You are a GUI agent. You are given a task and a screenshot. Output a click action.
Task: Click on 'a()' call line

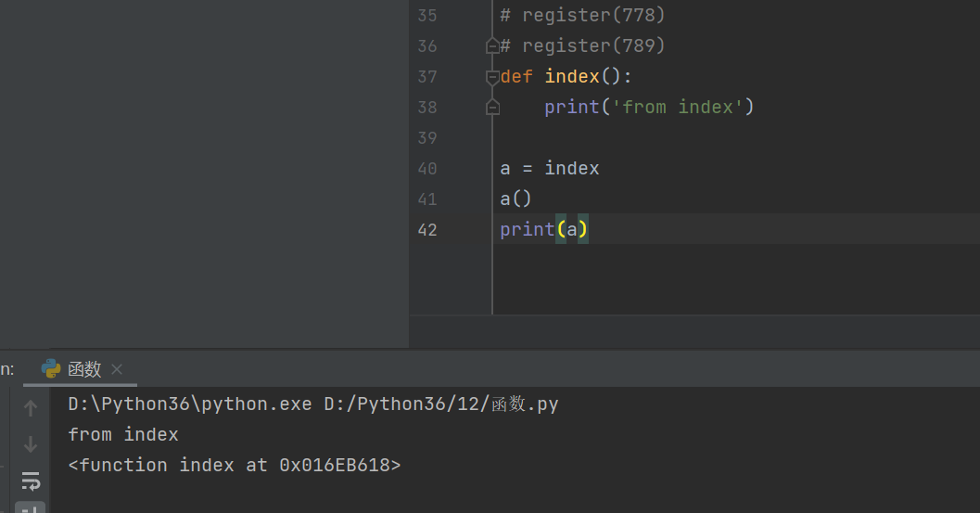[515, 199]
